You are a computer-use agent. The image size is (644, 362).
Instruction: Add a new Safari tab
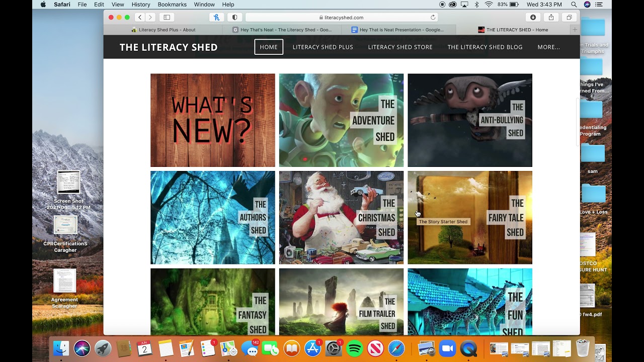(575, 30)
